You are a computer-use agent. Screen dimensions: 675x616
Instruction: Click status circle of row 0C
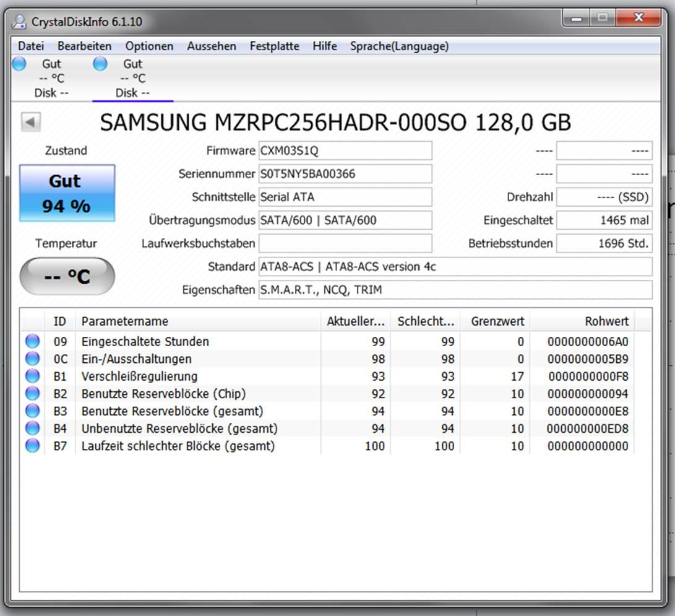[32, 358]
